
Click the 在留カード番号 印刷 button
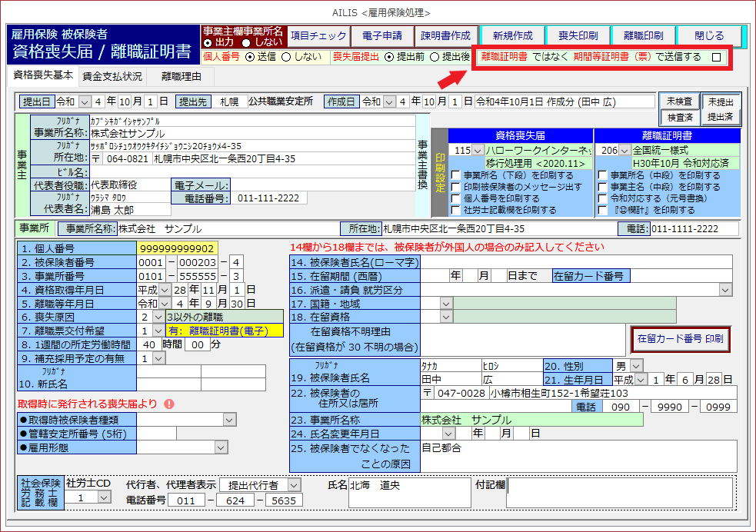point(680,338)
